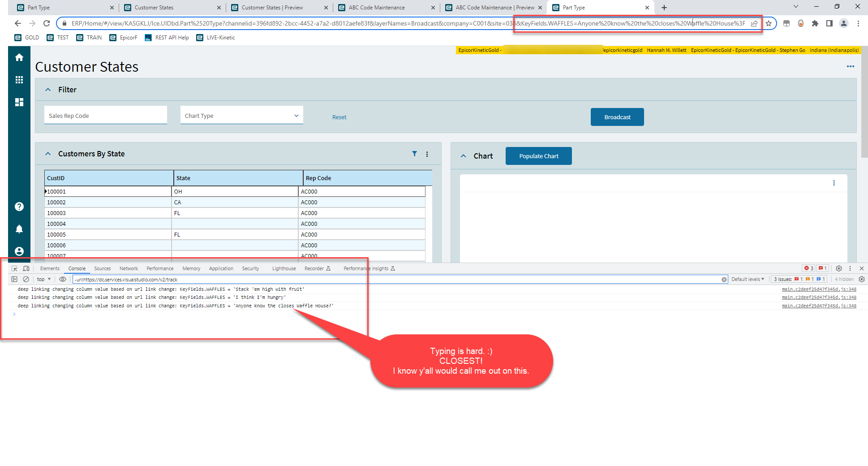Bookmark this page with star icon
The width and height of the screenshot is (868, 466).
pos(769,23)
